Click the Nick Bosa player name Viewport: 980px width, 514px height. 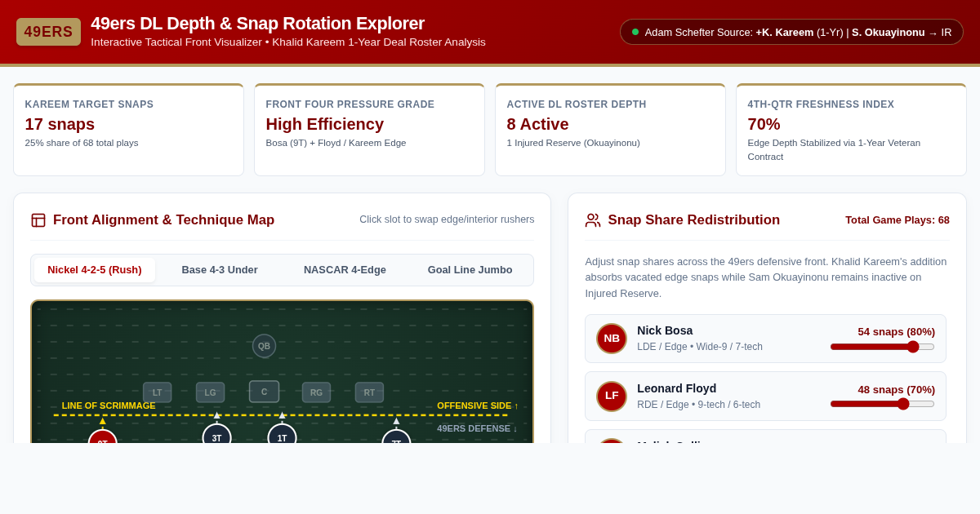(665, 330)
